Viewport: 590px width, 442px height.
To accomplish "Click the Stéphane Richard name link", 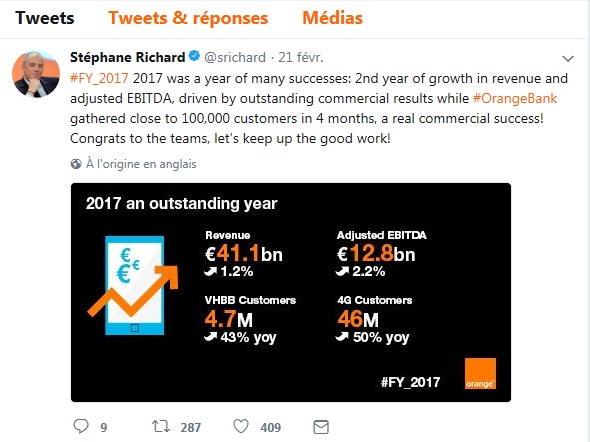I will (x=128, y=57).
